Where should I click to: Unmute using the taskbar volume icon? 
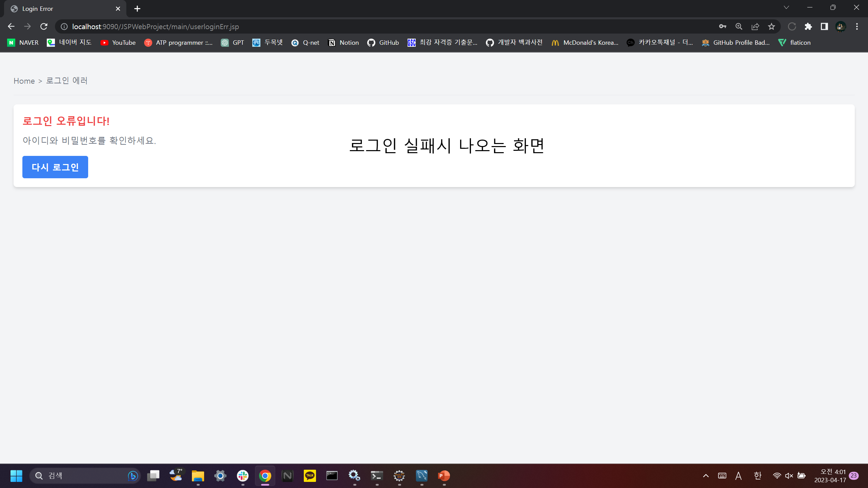789,476
